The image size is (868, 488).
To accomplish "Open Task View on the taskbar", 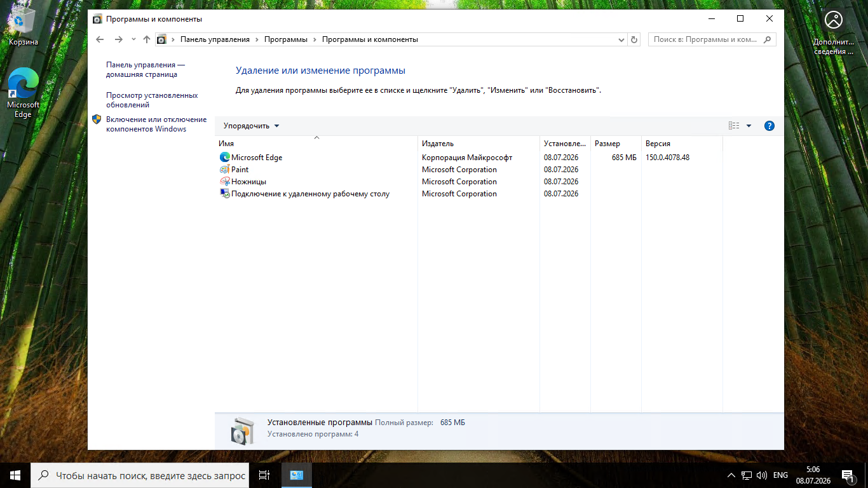I will pyautogui.click(x=264, y=475).
